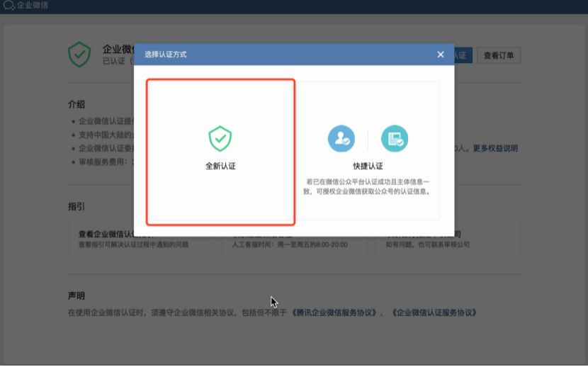Click the blue 认证 button behind the dialog
Image resolution: width=588 pixels, height=367 pixels.
click(461, 55)
